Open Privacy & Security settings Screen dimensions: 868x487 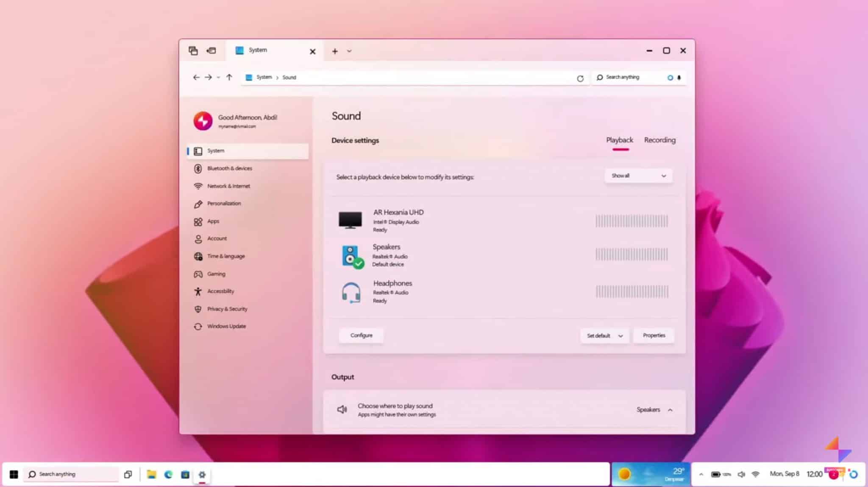(x=227, y=309)
